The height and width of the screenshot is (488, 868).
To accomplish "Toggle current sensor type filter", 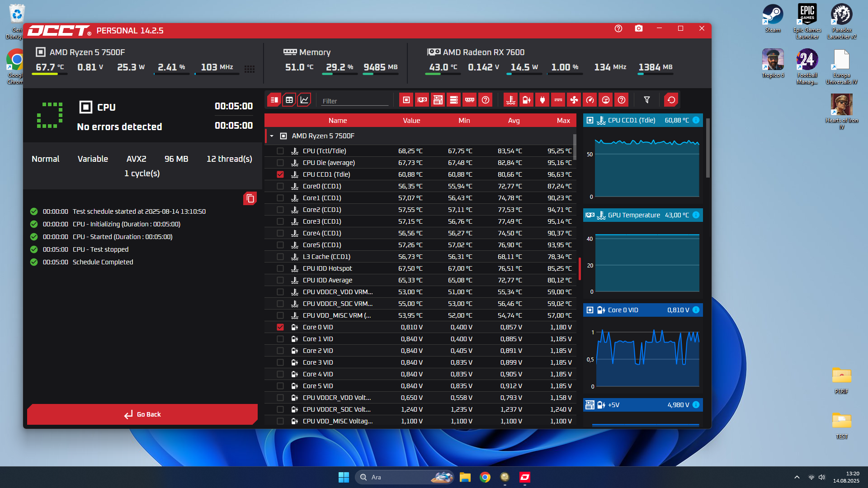I will point(558,100).
